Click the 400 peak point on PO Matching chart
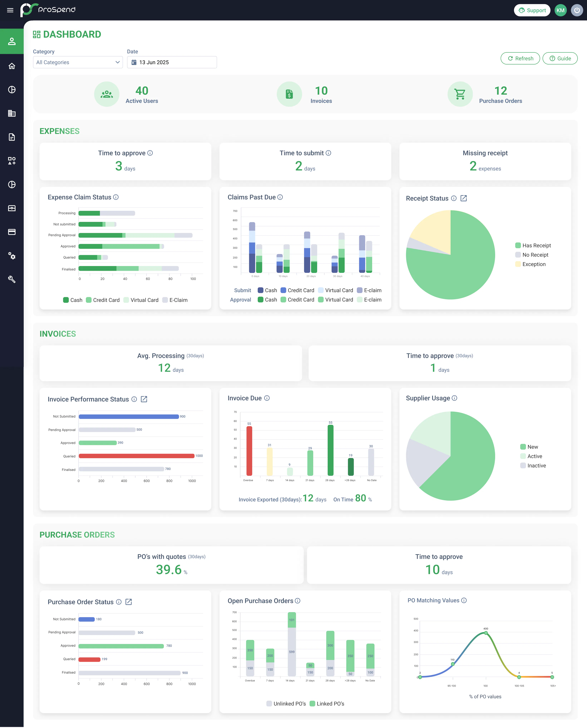Viewport: 587px width, 728px height. (486, 633)
